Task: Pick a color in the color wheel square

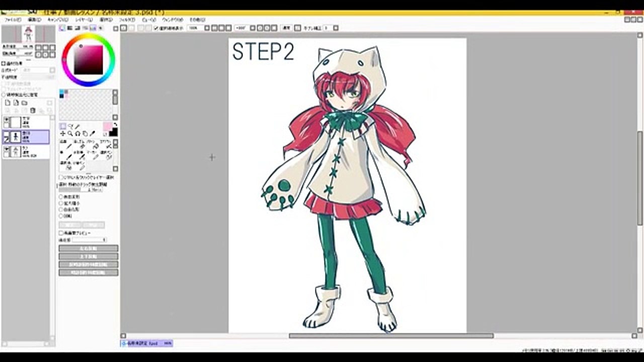Action: tap(88, 59)
